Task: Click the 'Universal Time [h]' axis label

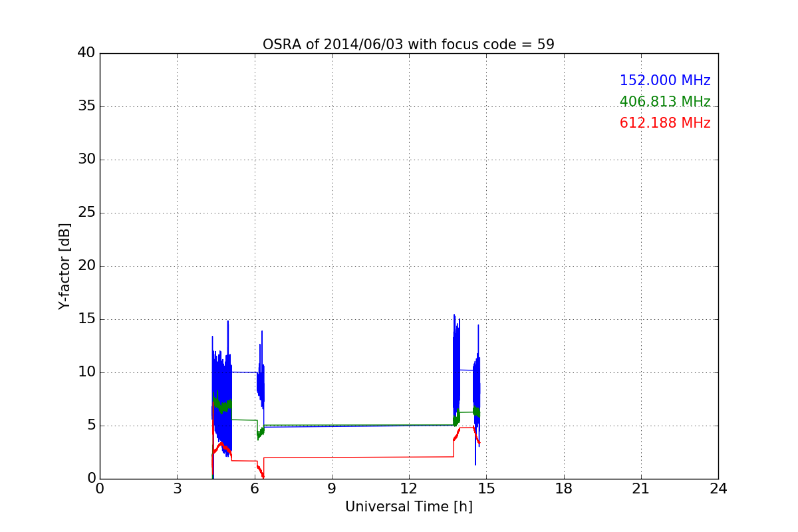Action: (x=408, y=507)
